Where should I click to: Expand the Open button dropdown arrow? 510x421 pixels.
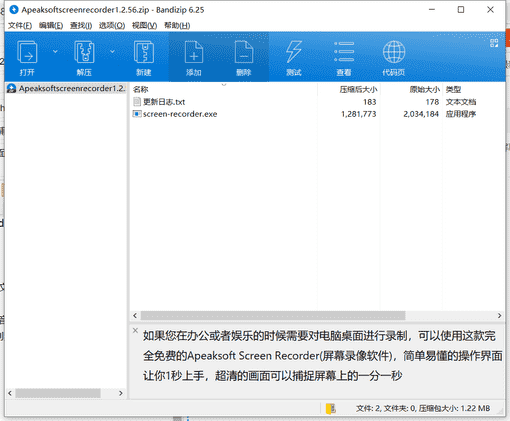55,52
